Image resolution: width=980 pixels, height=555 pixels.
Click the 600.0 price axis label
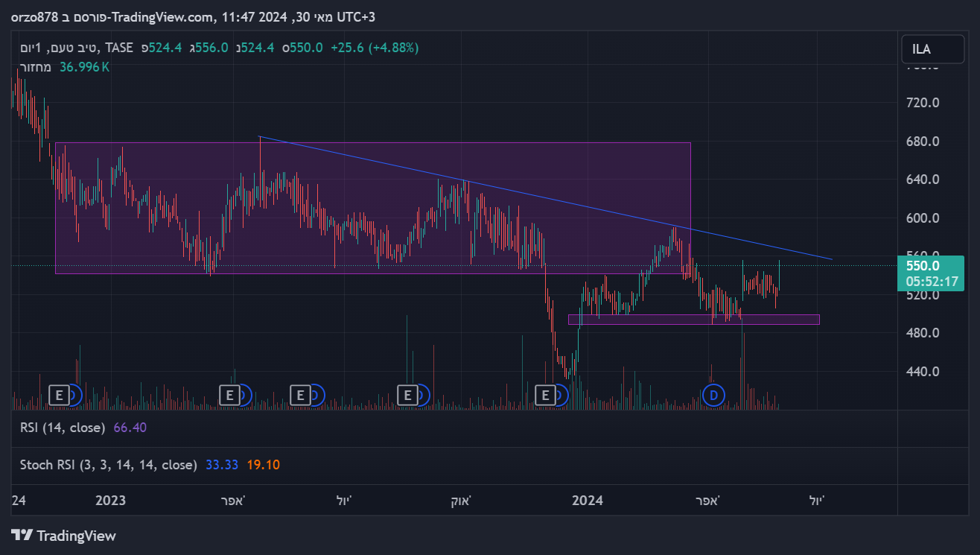[x=923, y=218]
